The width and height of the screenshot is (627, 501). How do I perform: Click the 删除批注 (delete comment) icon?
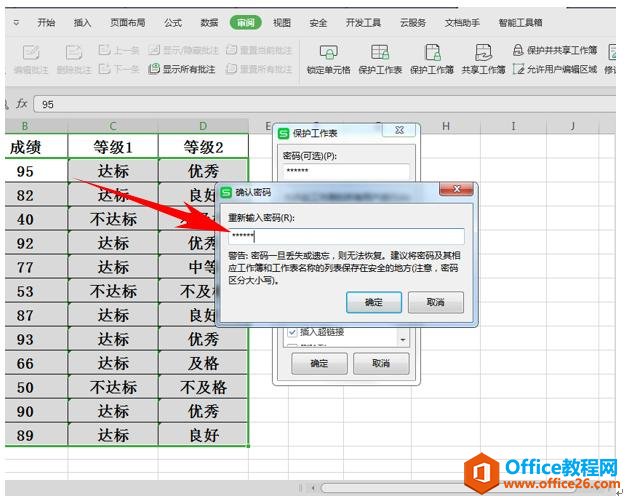(x=74, y=53)
